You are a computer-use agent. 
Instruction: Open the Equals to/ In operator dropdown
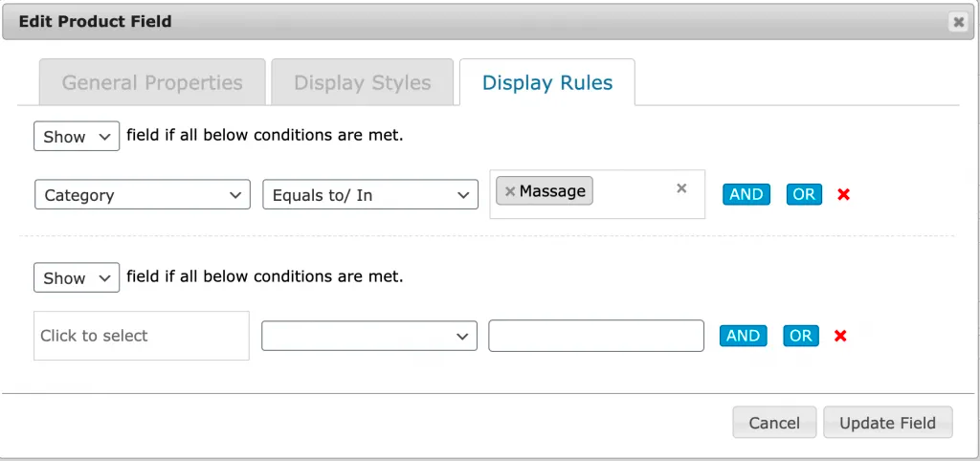point(369,195)
